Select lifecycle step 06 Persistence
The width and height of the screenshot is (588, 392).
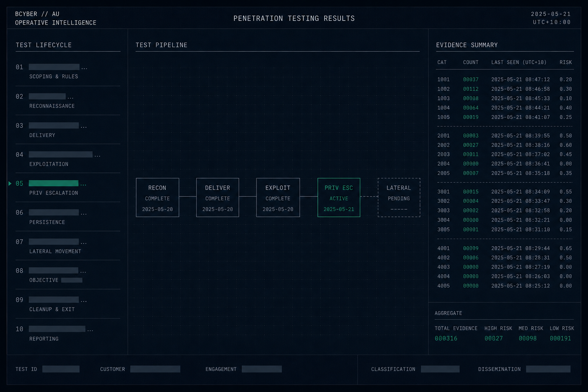point(68,217)
